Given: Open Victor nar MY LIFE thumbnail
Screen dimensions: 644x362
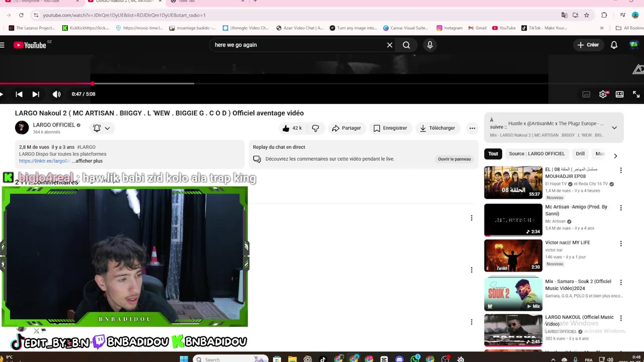Looking at the screenshot, I should coord(513,255).
